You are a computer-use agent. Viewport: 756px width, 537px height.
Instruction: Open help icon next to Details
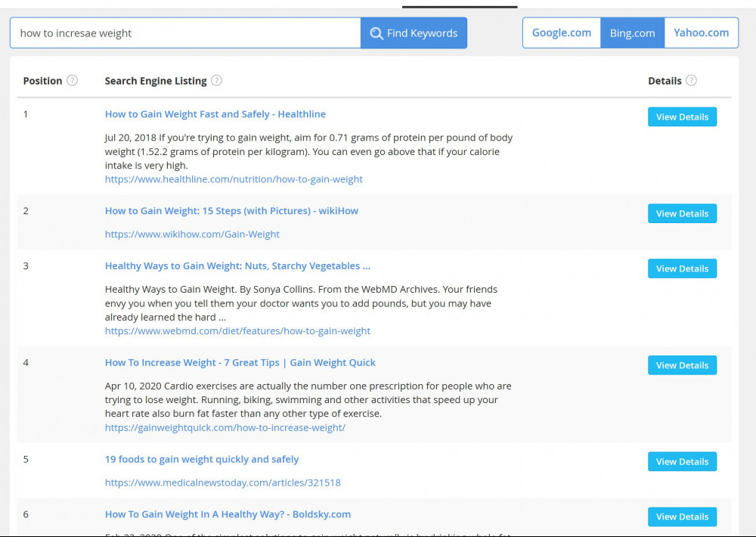(692, 81)
